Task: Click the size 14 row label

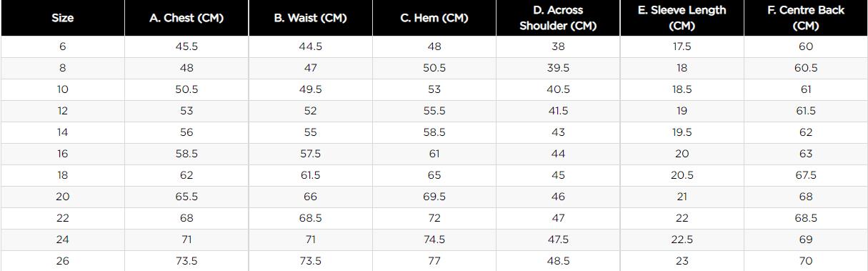Action: point(63,132)
